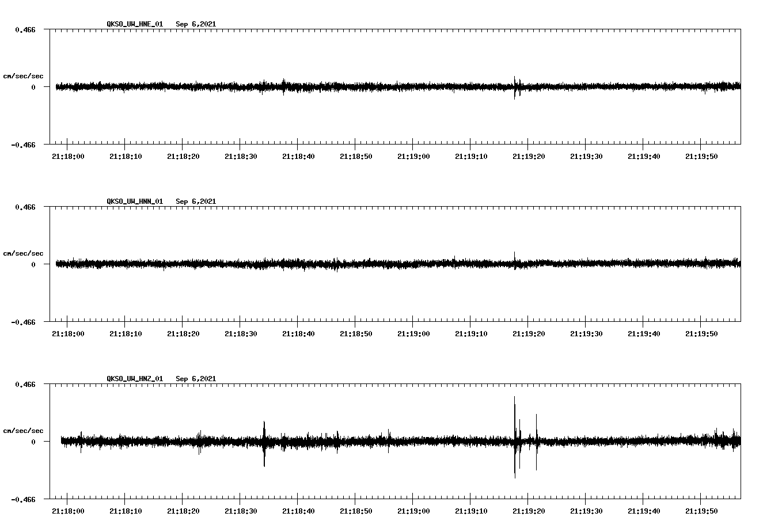Click 21:19:00 time label under HNE plot
782x532 pixels.
click(x=413, y=157)
